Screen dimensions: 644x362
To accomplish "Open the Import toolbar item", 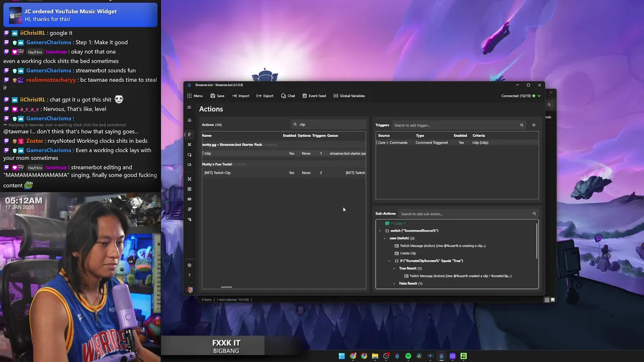I will [x=240, y=96].
